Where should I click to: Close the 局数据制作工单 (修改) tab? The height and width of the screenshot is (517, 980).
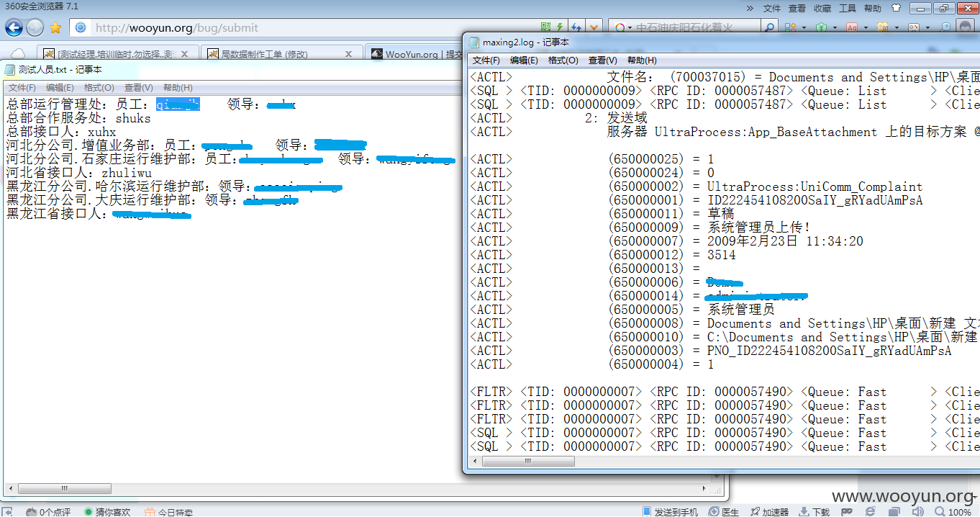click(x=349, y=54)
